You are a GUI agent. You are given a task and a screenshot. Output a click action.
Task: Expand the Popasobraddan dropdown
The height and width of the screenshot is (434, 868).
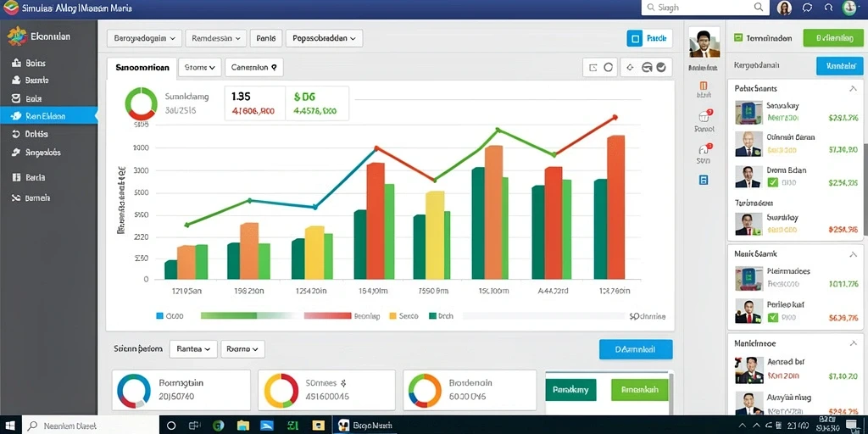point(325,38)
